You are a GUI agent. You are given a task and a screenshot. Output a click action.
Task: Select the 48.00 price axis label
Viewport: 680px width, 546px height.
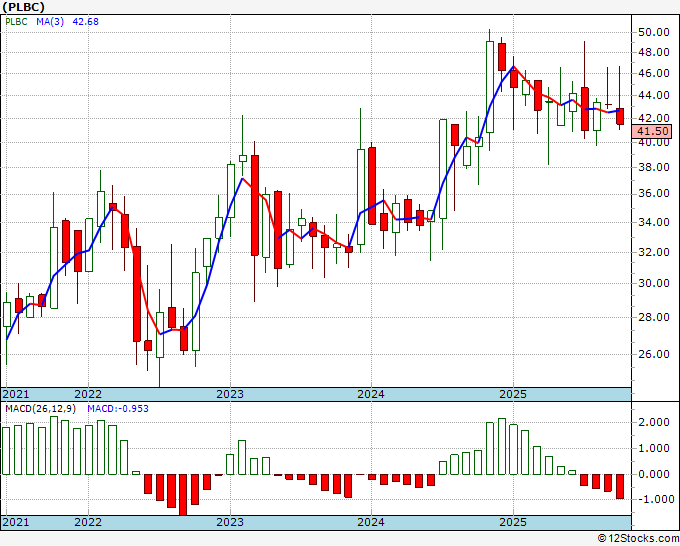653,52
